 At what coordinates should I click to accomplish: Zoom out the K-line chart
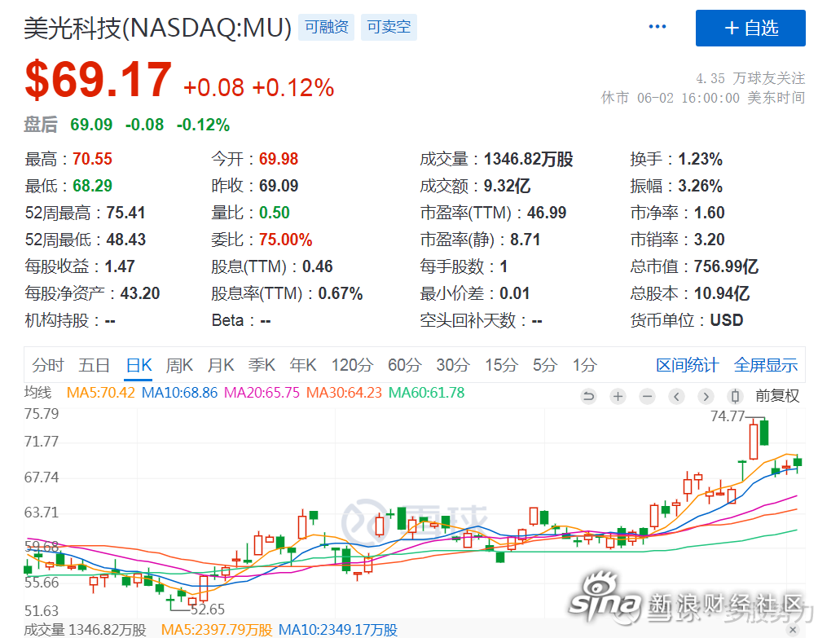(648, 396)
